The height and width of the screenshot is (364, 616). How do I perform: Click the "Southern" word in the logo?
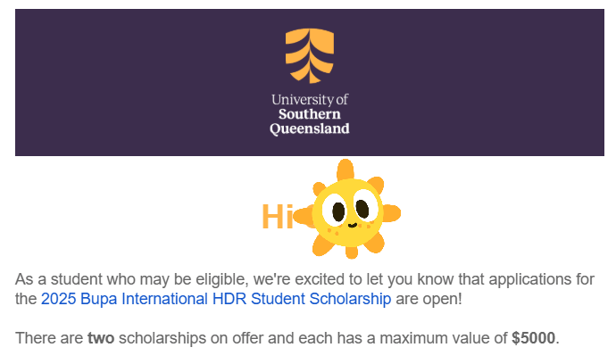pyautogui.click(x=309, y=114)
